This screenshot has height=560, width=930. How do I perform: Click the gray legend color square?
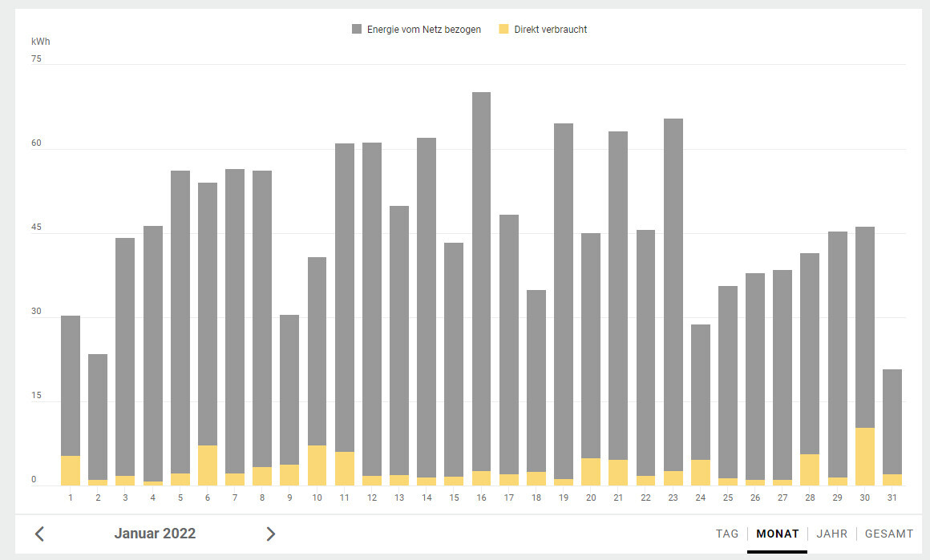coord(357,30)
